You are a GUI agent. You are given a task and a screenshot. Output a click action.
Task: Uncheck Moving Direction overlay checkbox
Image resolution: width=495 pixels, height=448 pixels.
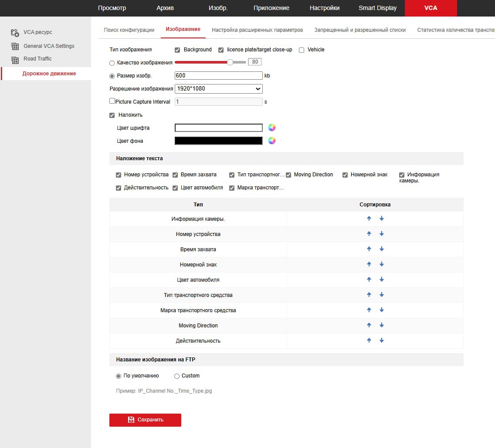(288, 175)
